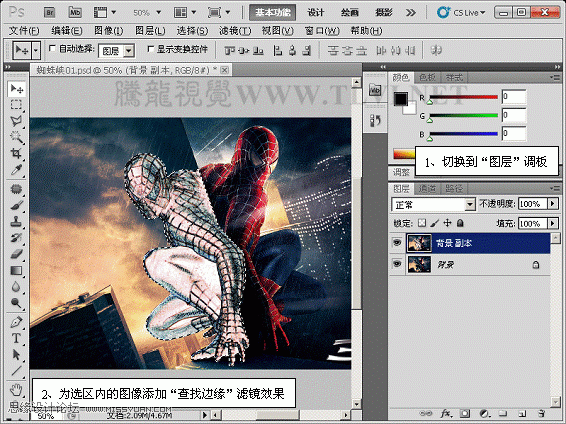566x424 pixels.
Task: Select the Eyedropper tool
Action: point(16,170)
